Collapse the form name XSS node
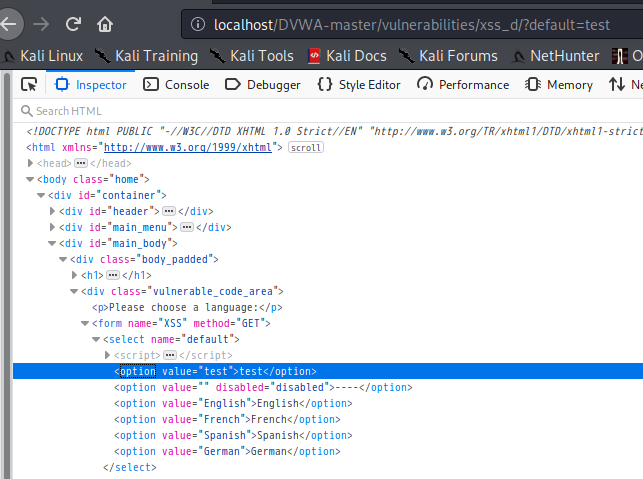The width and height of the screenshot is (643, 479). [x=85, y=323]
